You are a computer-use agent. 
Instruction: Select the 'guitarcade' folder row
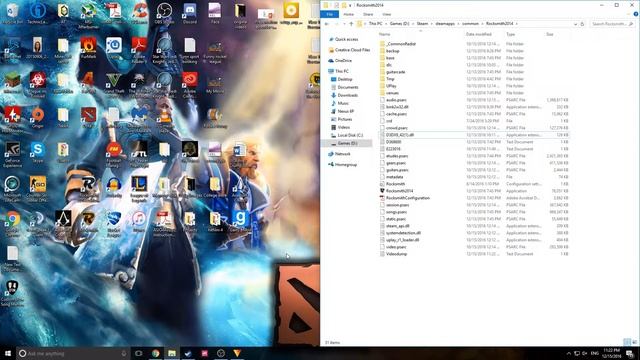click(473, 72)
